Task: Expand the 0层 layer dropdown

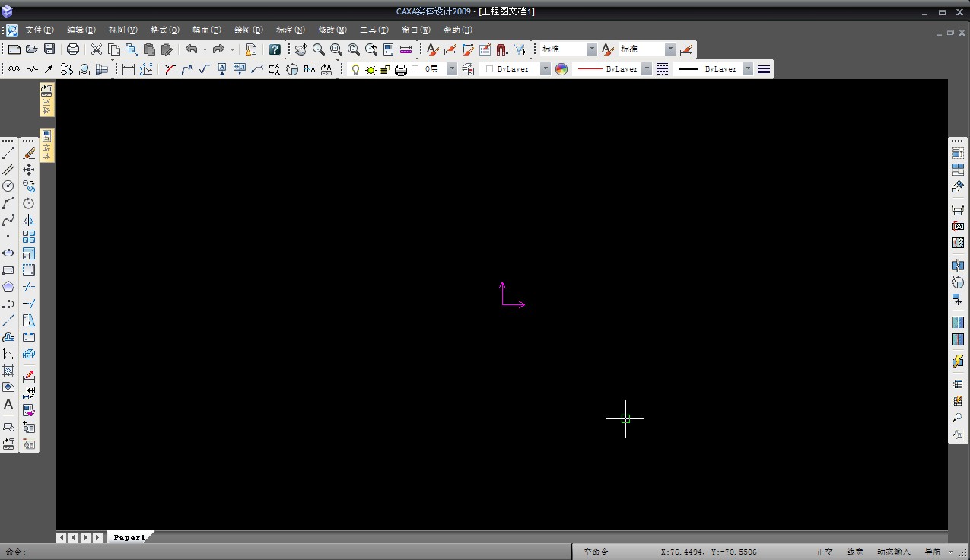Action: pos(452,69)
